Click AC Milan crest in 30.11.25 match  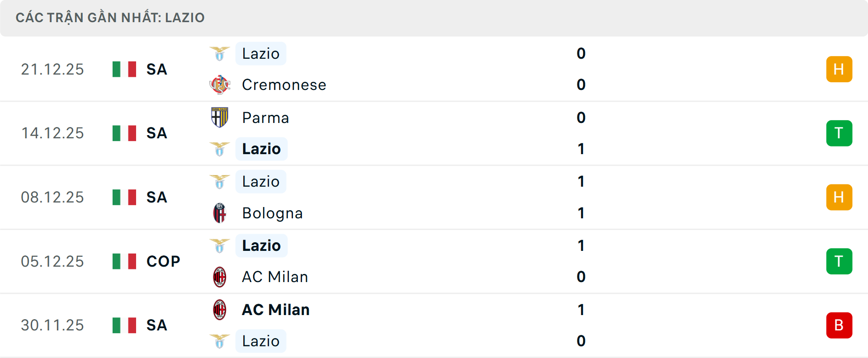pos(220,310)
